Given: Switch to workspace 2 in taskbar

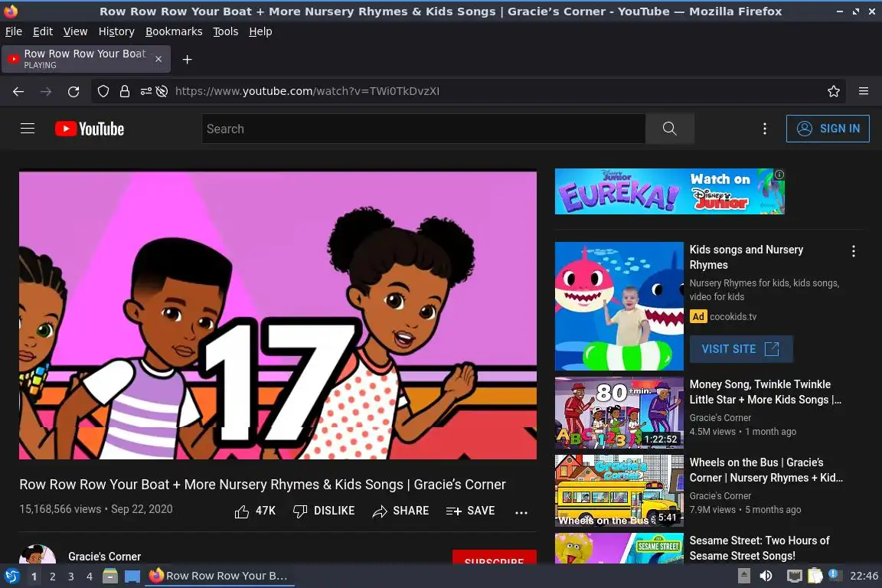Looking at the screenshot, I should (x=52, y=577).
